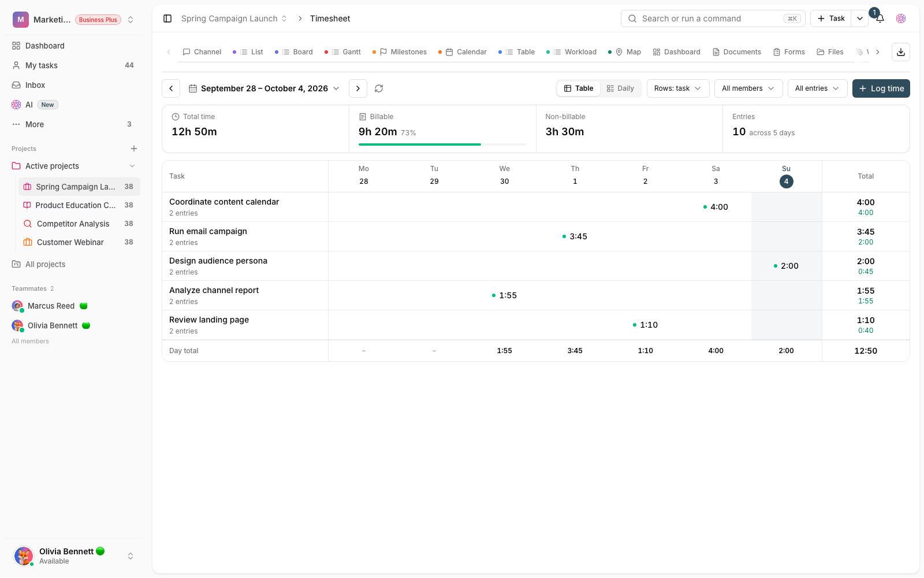Refresh the timesheet with the sync icon
Screen dimensions: 924x578
click(379, 88)
